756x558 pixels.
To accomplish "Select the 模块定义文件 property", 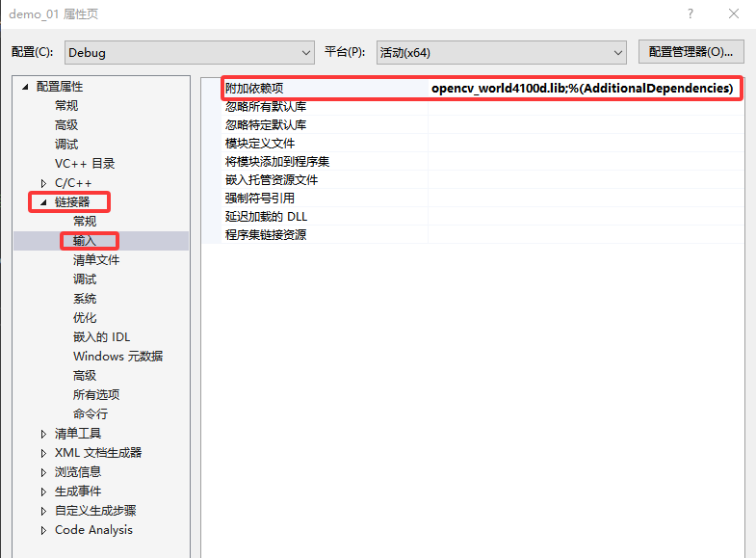I will [x=260, y=144].
